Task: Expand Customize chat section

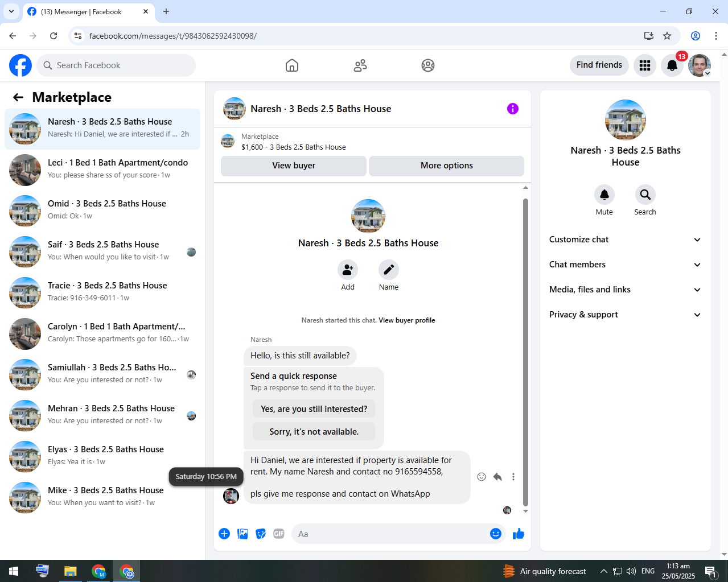Action: pos(626,240)
